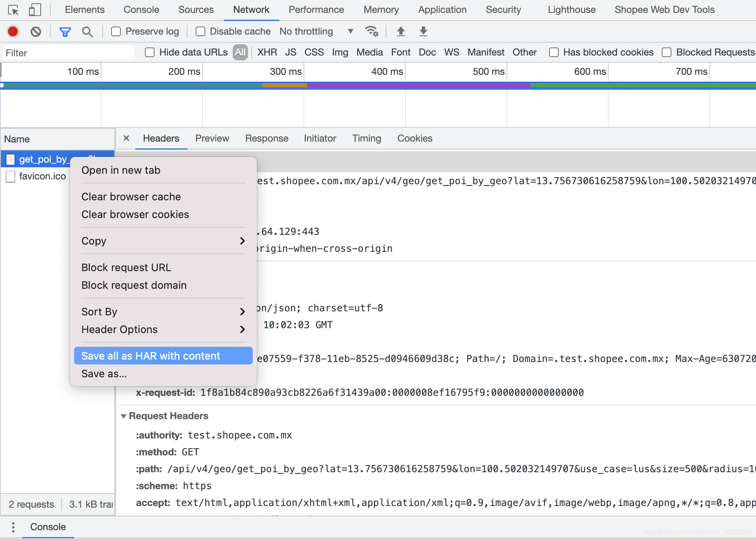
Task: Clear the network log icon
Action: [36, 31]
